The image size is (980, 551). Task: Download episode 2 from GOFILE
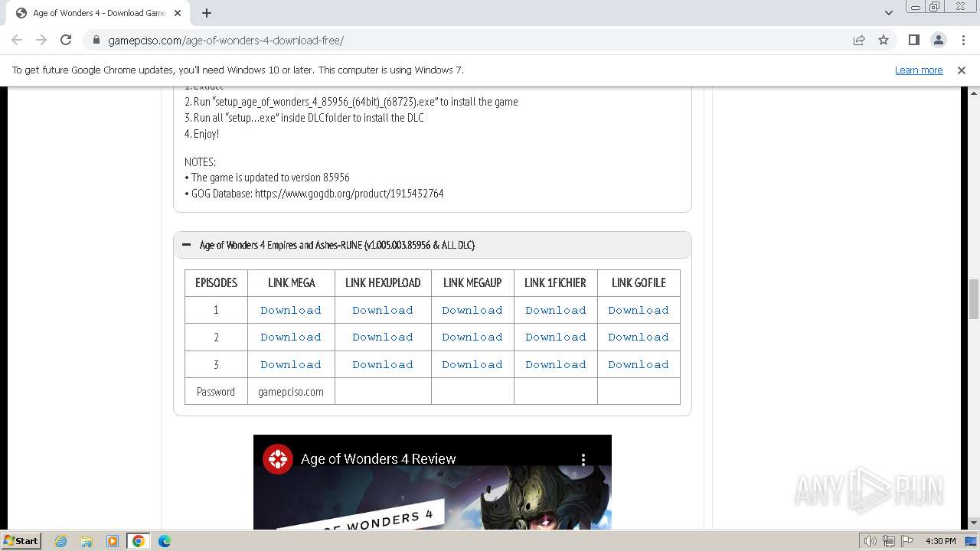click(639, 337)
